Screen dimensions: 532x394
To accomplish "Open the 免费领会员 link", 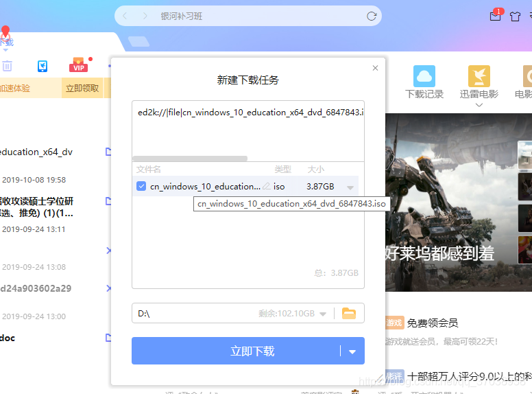I will coord(432,323).
